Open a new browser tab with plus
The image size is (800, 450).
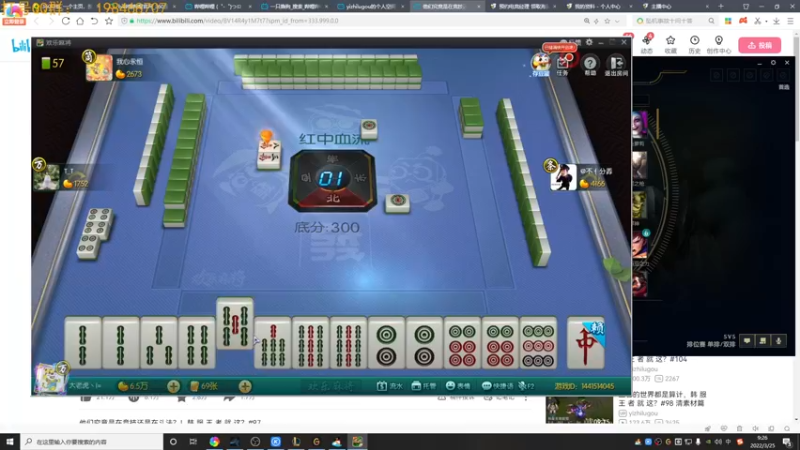pyautogui.click(x=721, y=6)
